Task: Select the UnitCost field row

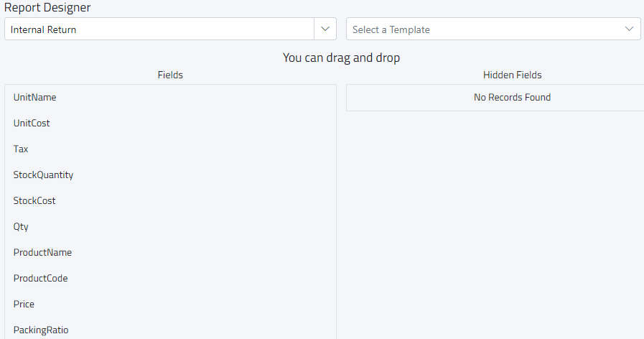Action: 32,124
